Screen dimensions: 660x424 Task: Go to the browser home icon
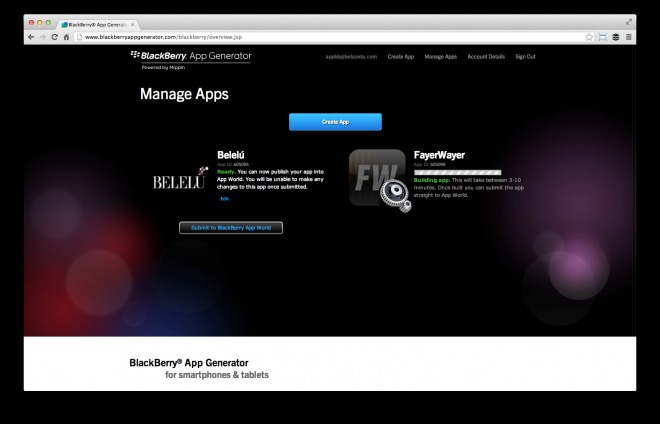(66, 37)
